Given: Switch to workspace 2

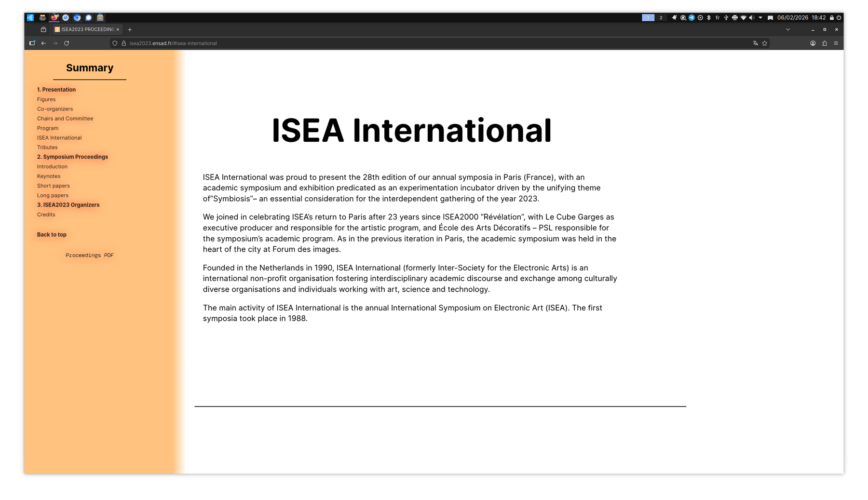Looking at the screenshot, I should pyautogui.click(x=661, y=18).
